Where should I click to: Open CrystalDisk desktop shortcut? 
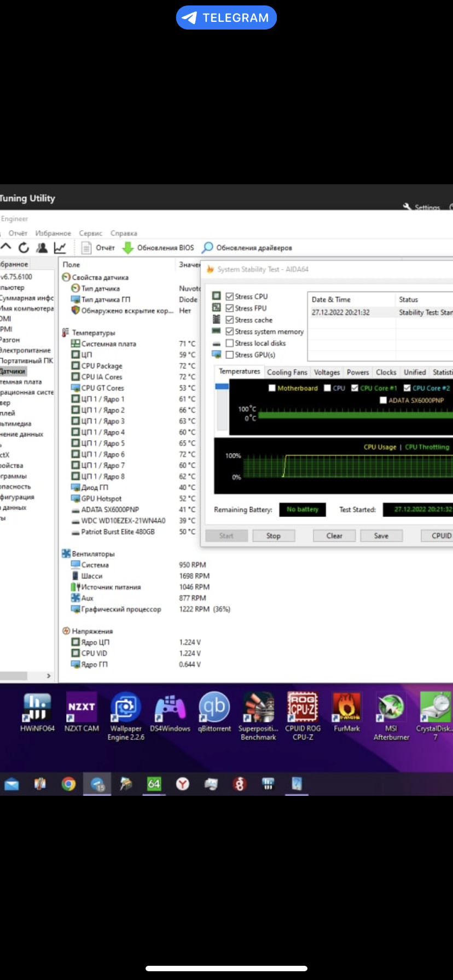pyautogui.click(x=435, y=716)
